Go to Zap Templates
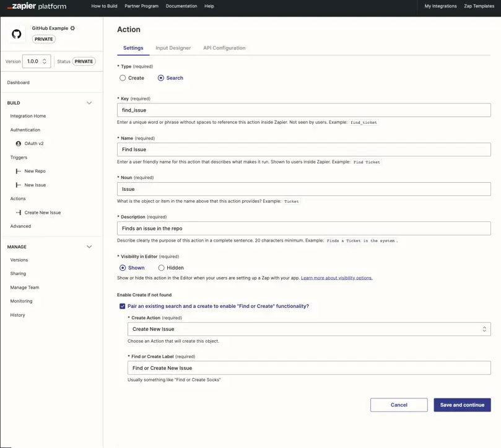This screenshot has height=448, width=501. click(x=479, y=6)
